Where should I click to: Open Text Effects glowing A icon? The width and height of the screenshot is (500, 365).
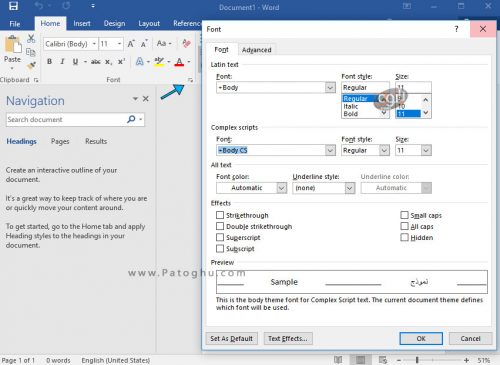pyautogui.click(x=140, y=62)
